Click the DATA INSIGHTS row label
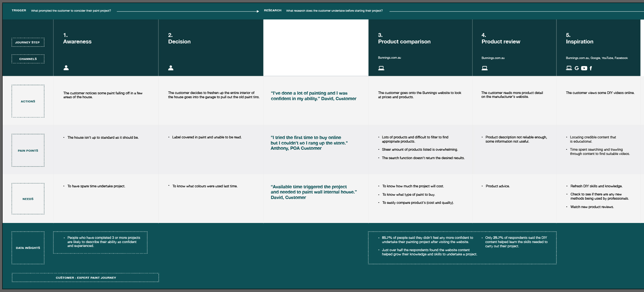Viewport: 644px width, 292px height. coord(28,248)
